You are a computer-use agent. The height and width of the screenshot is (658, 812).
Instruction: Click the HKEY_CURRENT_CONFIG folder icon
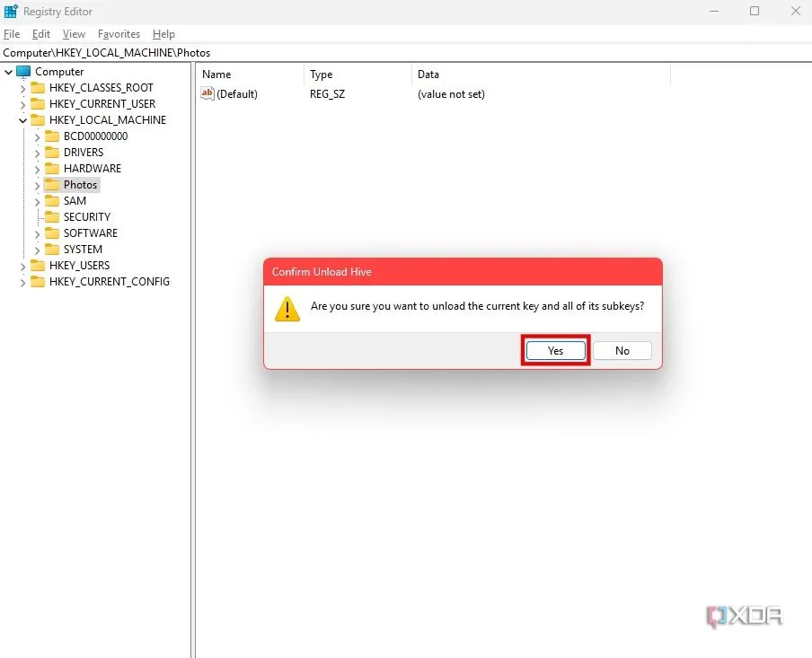(38, 281)
